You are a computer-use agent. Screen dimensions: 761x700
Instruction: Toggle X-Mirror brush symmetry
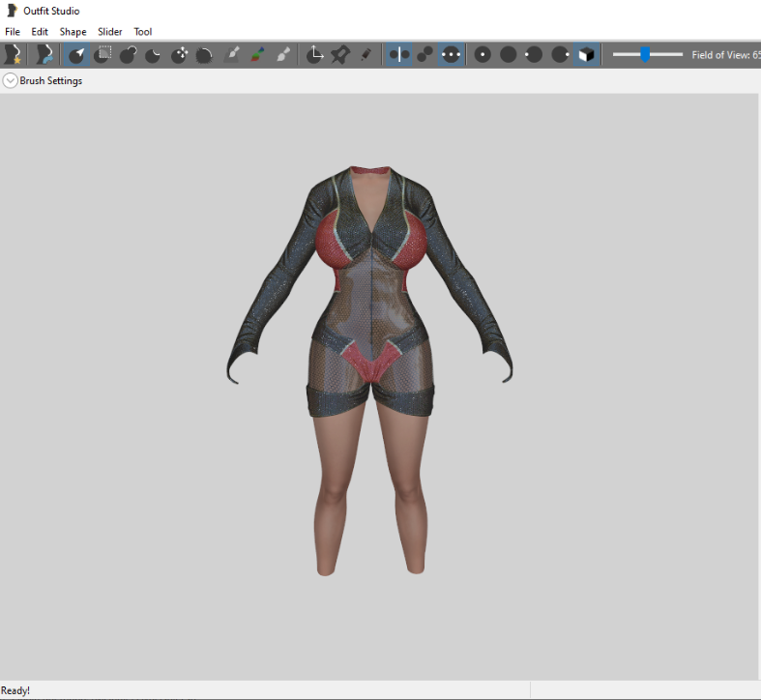click(x=399, y=54)
